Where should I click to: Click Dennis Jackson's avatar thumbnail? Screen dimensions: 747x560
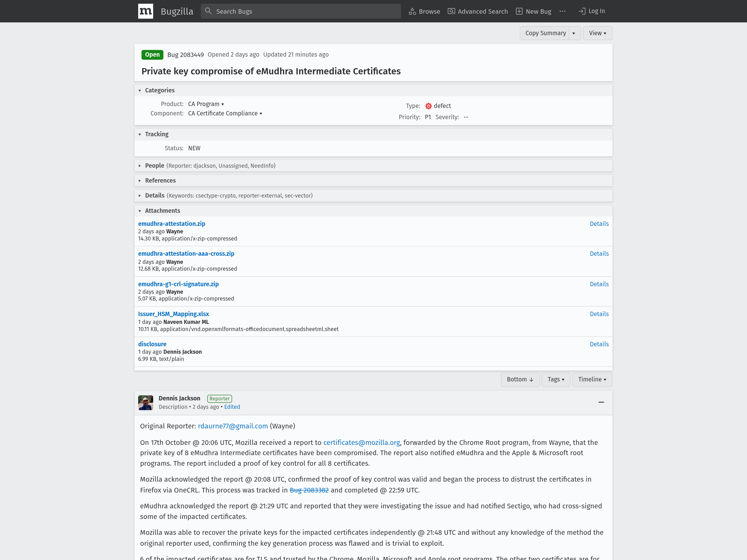(146, 403)
